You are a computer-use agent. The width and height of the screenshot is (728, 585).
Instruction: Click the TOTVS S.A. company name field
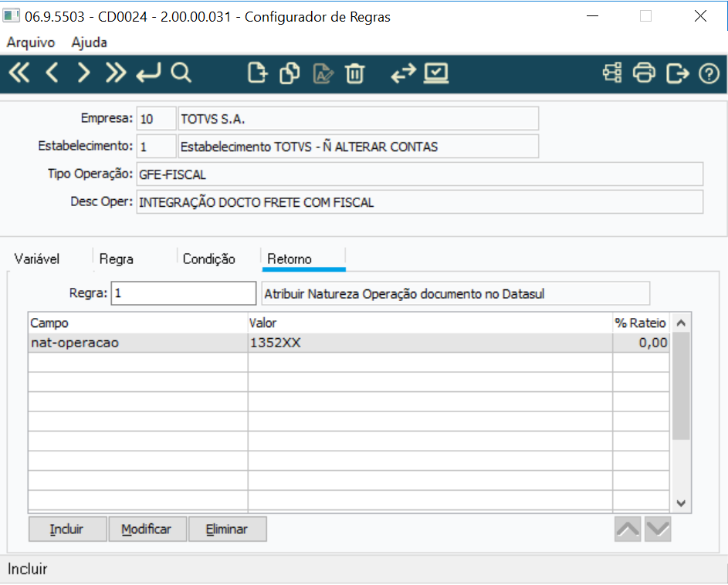tap(358, 119)
